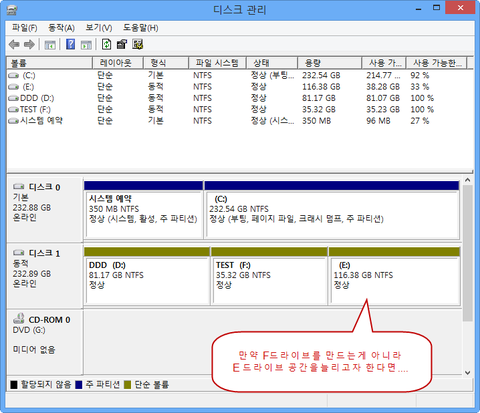Click the vertical scrollbar thumb in disk pane
The width and height of the screenshot is (480, 413).
pos(468,253)
